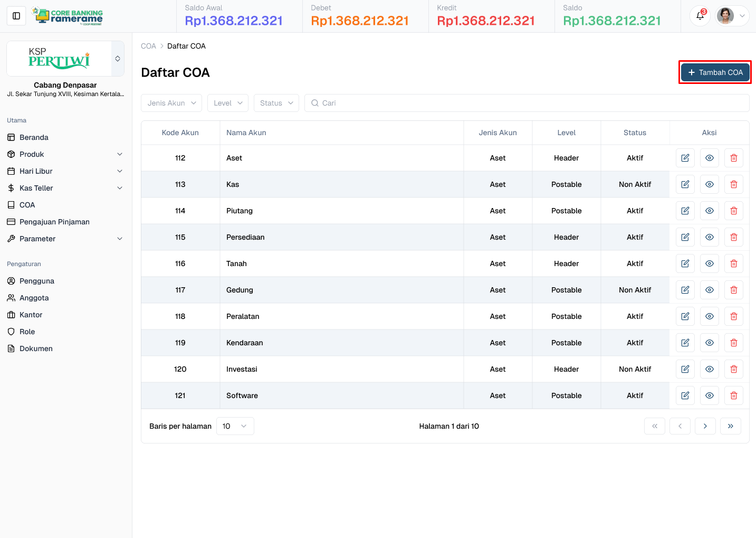
Task: Click the edit icon for Kas account
Action: 685,184
